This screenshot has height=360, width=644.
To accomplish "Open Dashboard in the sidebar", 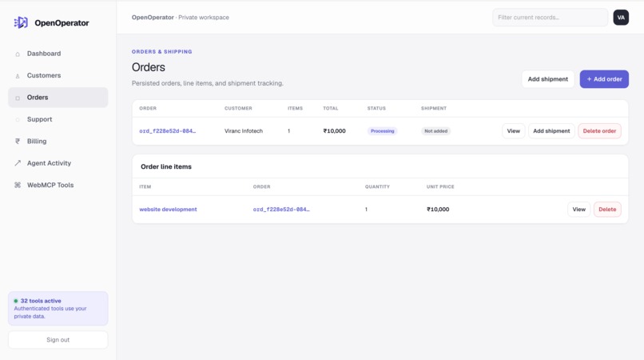I will tap(58, 54).
